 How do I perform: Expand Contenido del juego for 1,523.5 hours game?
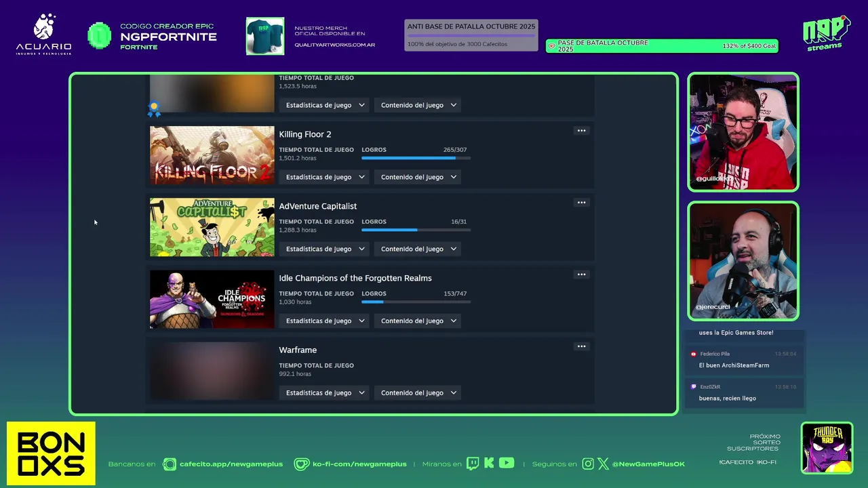[418, 105]
